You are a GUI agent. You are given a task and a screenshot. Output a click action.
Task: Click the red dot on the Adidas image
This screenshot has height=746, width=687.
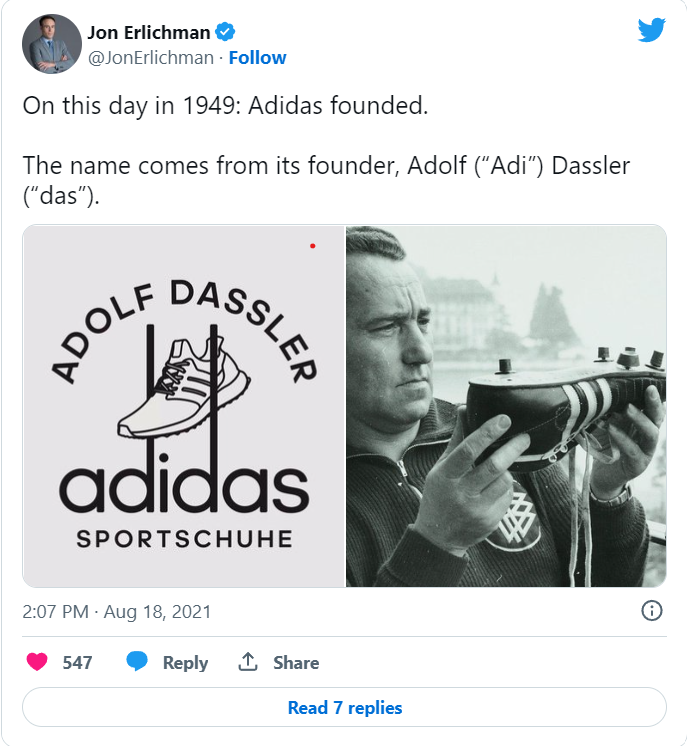coord(313,245)
